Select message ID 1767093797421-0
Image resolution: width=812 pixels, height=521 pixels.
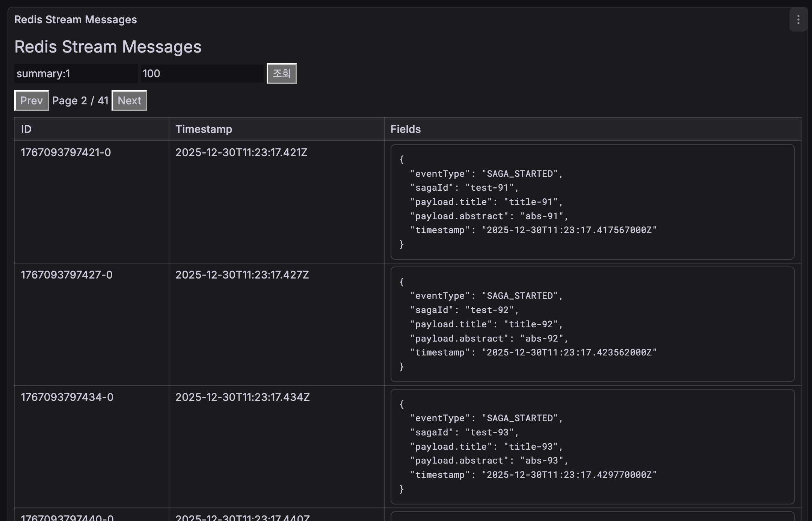tap(66, 152)
